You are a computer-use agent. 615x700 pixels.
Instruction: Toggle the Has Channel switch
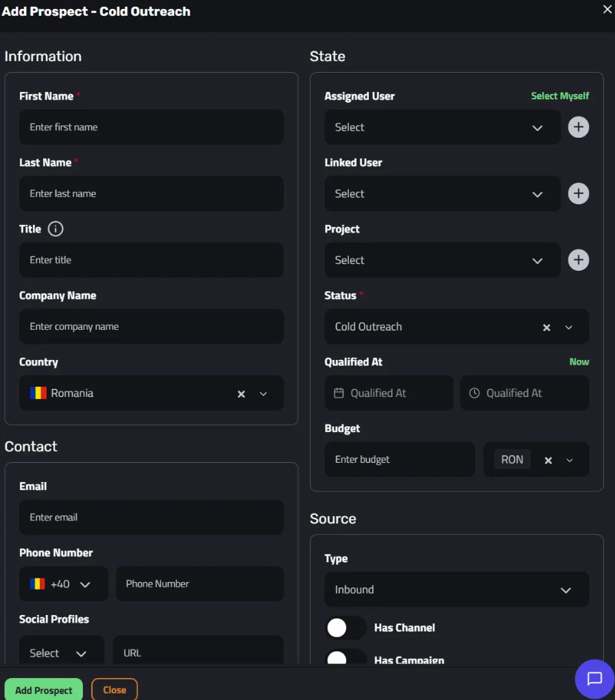[346, 628]
